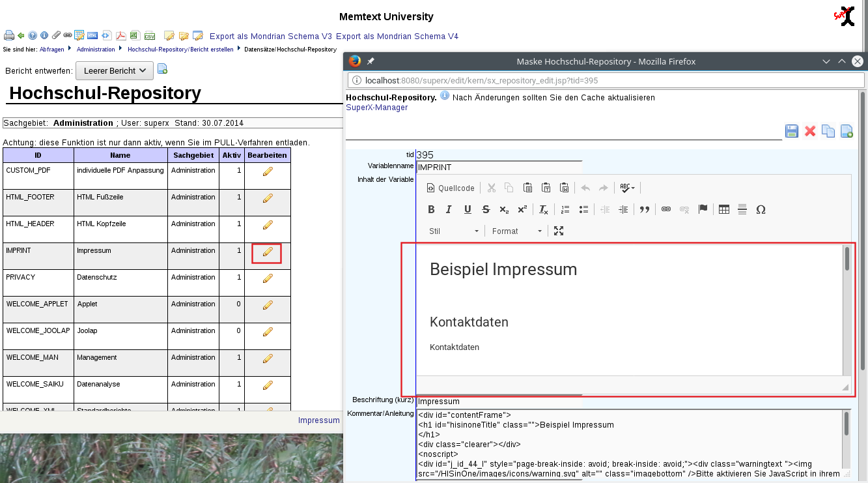868x483 pixels.
Task: Open the Format dropdown in the editor
Action: [517, 231]
